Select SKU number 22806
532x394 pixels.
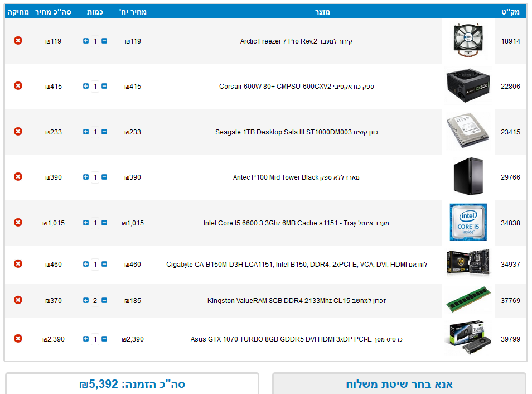pyautogui.click(x=510, y=87)
